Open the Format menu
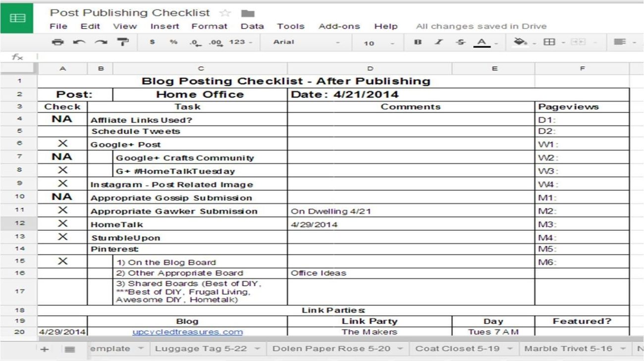The width and height of the screenshot is (644, 361). [209, 26]
